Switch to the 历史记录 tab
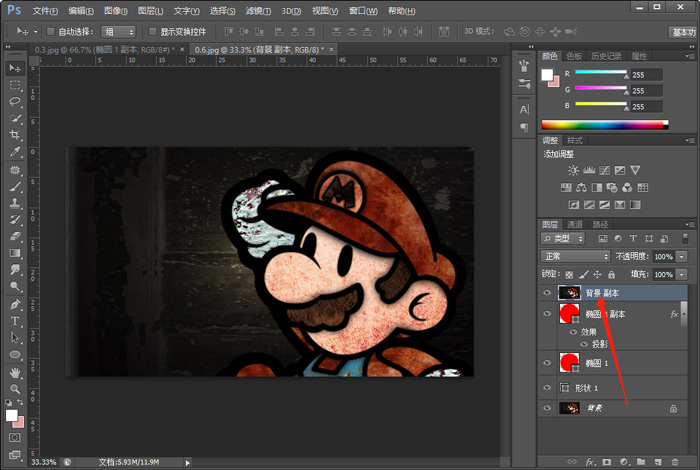This screenshot has height=470, width=700. pyautogui.click(x=606, y=56)
